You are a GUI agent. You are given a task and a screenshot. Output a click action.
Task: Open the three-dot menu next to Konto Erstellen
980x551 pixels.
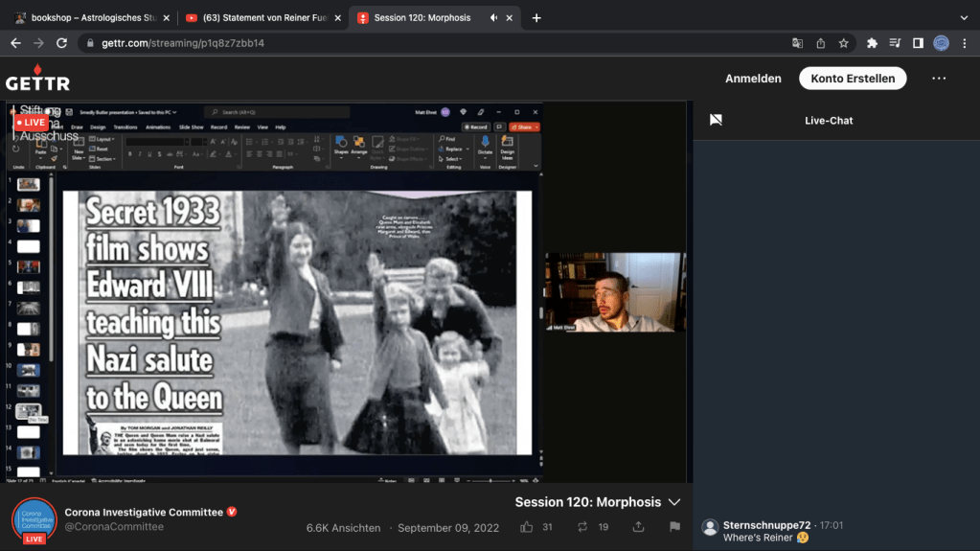939,79
